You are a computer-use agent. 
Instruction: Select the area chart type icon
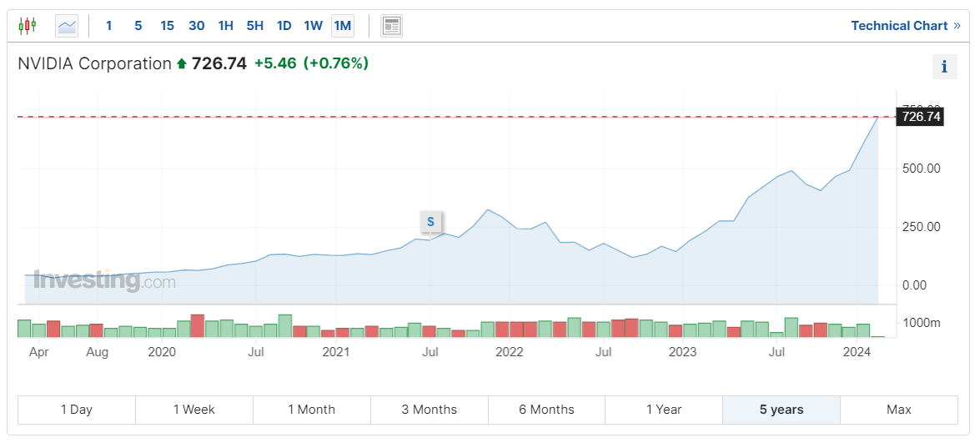tap(67, 26)
